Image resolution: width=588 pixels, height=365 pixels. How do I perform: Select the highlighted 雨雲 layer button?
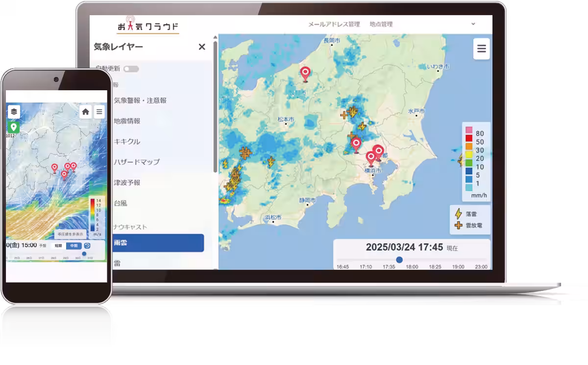[x=158, y=243]
